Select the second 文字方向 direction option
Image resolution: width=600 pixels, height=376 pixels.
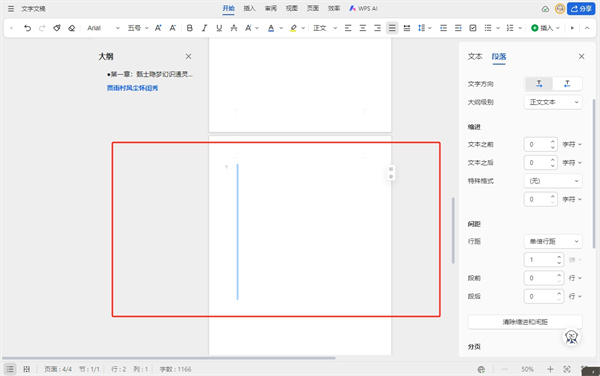[x=567, y=84]
